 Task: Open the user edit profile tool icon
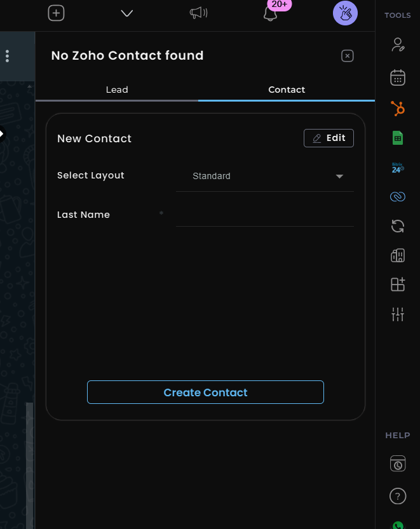[x=398, y=44]
